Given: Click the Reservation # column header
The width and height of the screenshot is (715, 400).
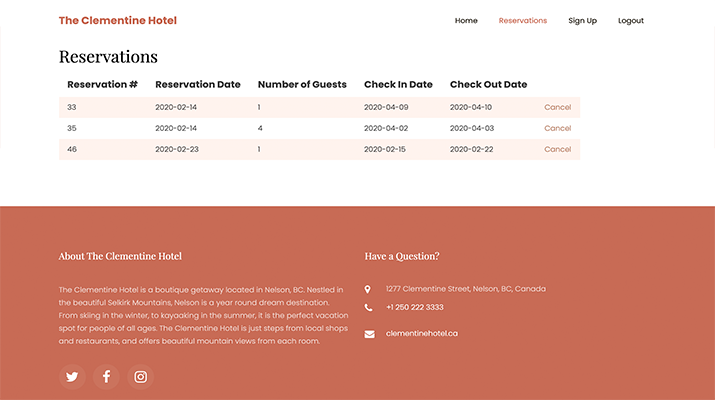Looking at the screenshot, I should coord(102,84).
